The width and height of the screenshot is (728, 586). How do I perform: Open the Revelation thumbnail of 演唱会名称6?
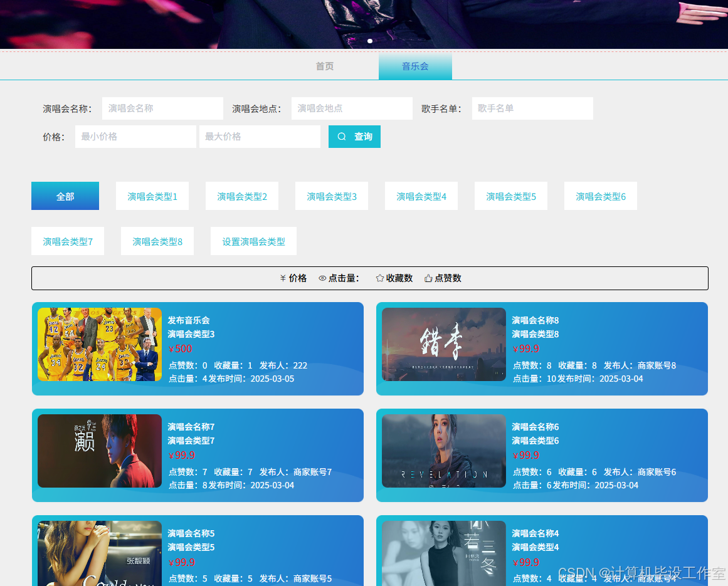(444, 451)
